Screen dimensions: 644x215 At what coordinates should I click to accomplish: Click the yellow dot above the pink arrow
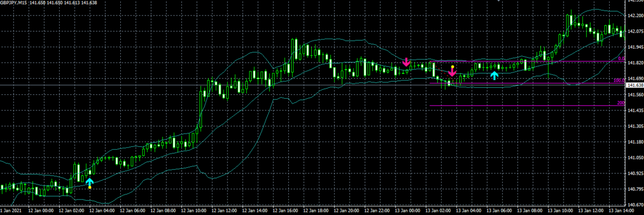(452, 67)
